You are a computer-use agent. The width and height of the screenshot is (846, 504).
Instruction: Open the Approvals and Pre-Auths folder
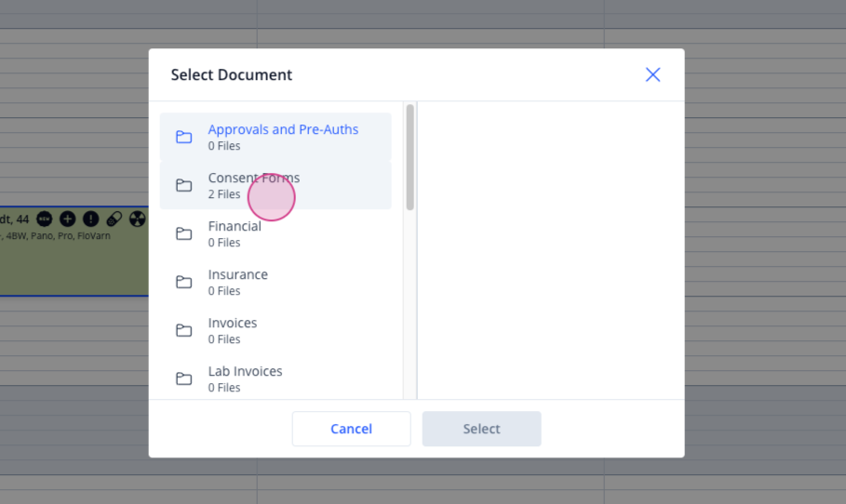click(275, 137)
